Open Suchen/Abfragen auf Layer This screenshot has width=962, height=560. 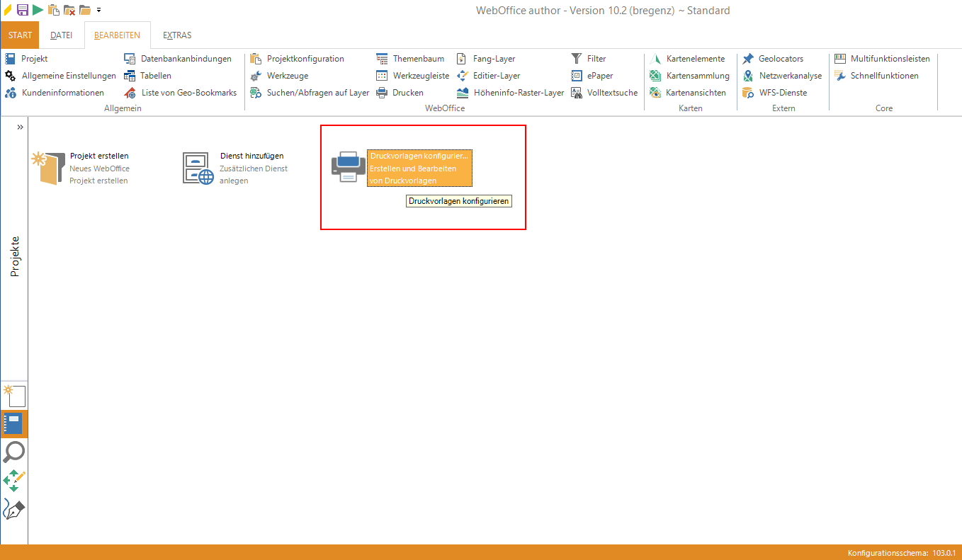tap(310, 93)
